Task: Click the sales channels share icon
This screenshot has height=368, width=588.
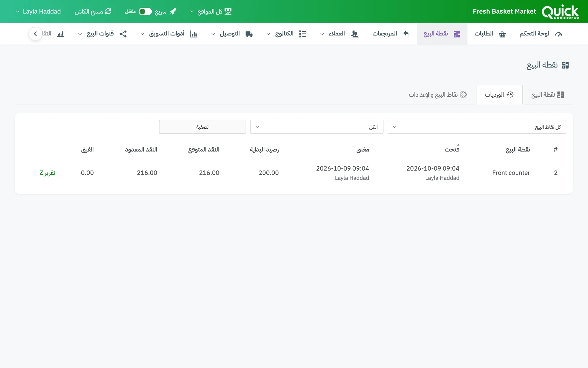Action: click(123, 34)
